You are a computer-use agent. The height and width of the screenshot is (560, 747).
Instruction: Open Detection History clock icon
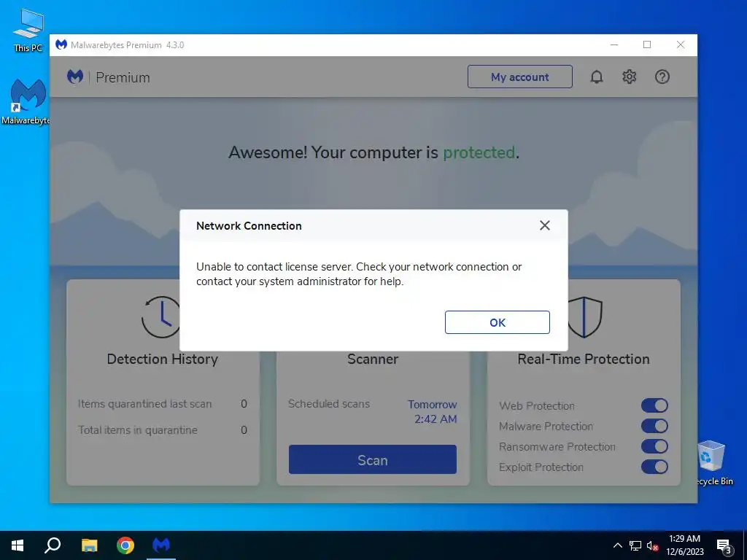[161, 316]
